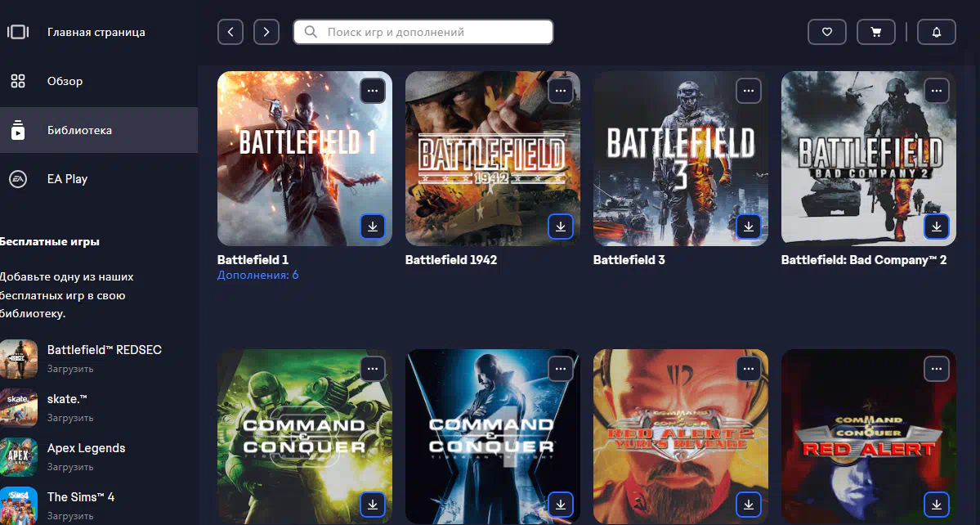Download Battlefield 1942 via its download icon
980x525 pixels.
pos(561,227)
